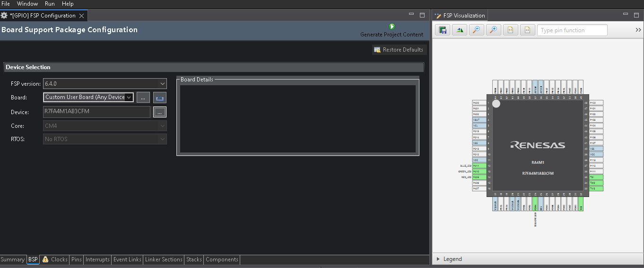Select the VBAT pin on the chip
644x268 pixels.
coord(479,120)
